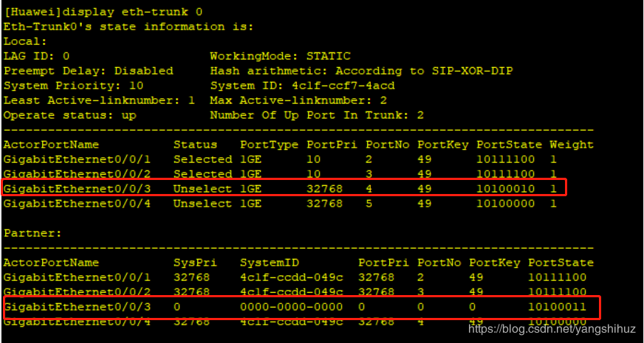The image size is (644, 343).
Task: Click 'Max Active-linknumber: 2' text
Action: coord(298,100)
